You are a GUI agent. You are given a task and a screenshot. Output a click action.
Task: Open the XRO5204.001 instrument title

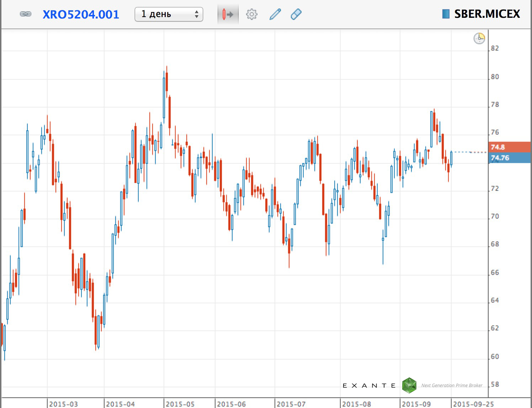[x=81, y=14]
